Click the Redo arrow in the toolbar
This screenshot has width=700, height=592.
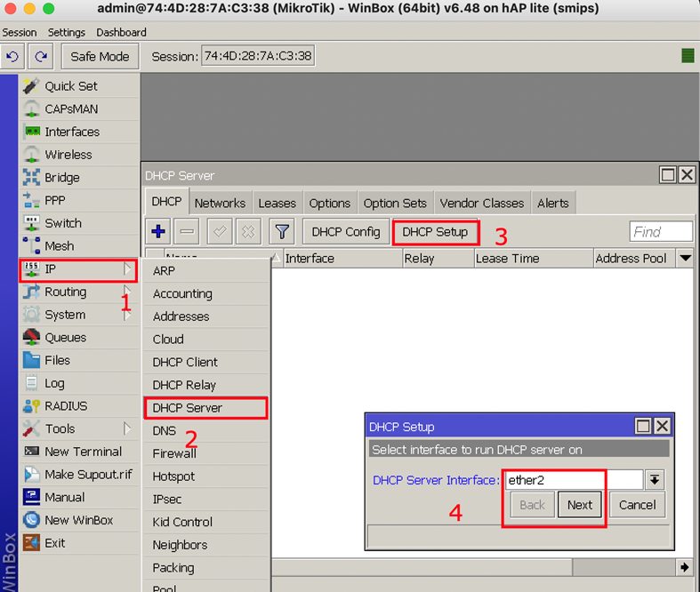pos(41,56)
